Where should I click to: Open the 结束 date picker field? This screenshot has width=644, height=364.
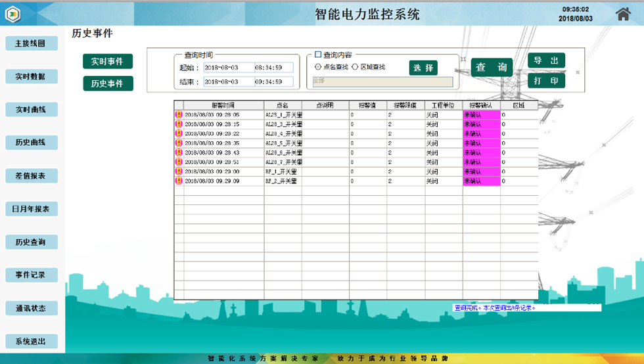[x=229, y=81]
